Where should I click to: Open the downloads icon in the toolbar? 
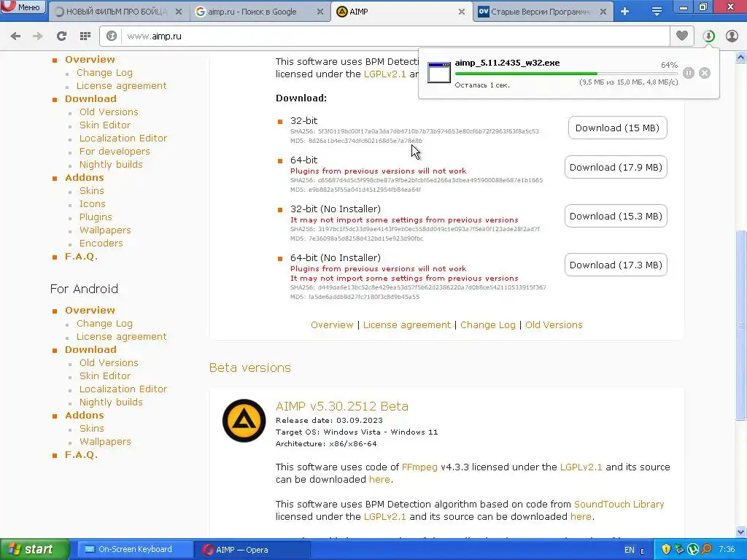(x=708, y=36)
